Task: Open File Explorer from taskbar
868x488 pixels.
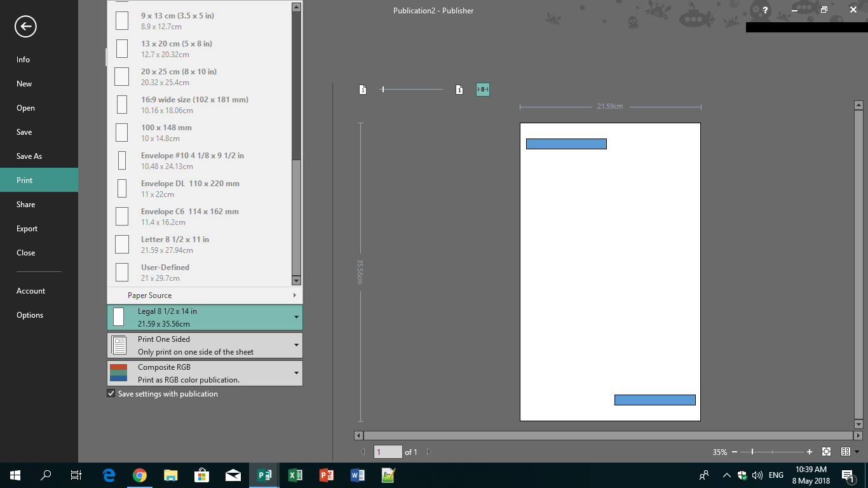Action: pos(171,475)
